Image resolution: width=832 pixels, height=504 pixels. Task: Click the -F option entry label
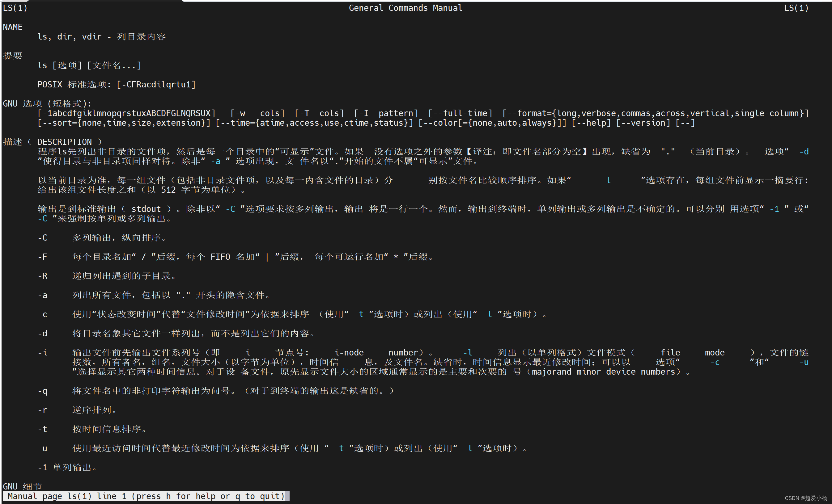(x=43, y=257)
